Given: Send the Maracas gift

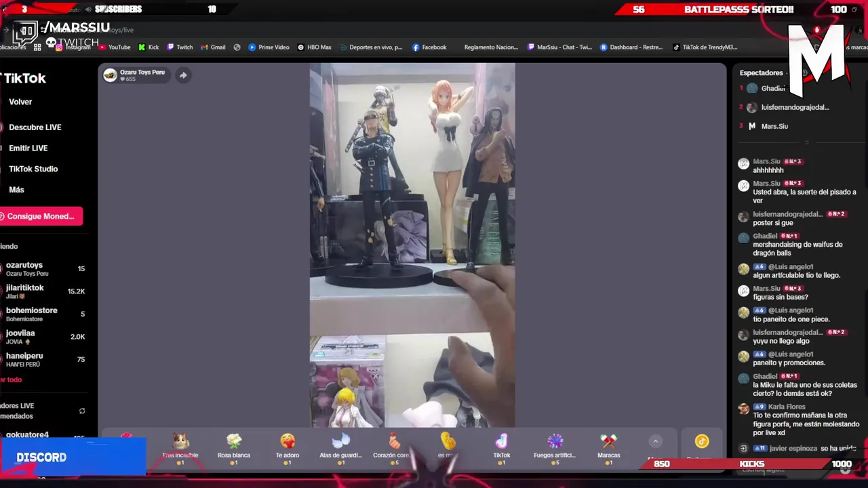Looking at the screenshot, I should pyautogui.click(x=608, y=449).
